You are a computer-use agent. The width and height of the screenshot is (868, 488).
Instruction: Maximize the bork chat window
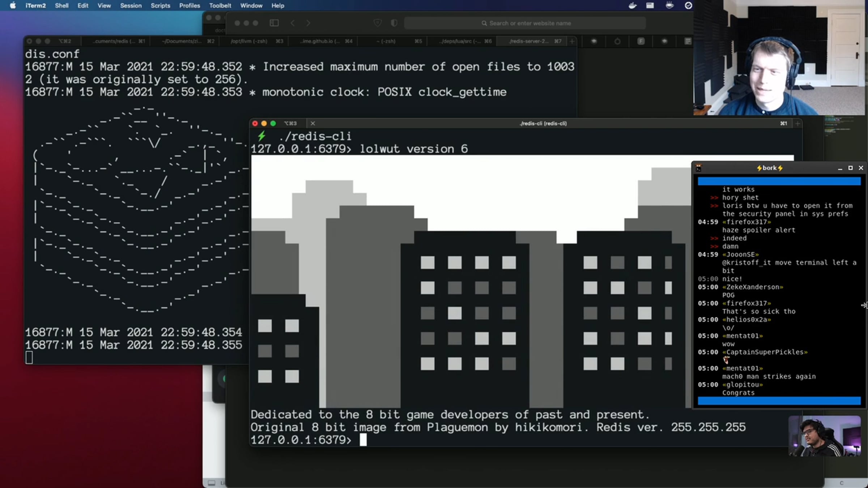pyautogui.click(x=850, y=168)
